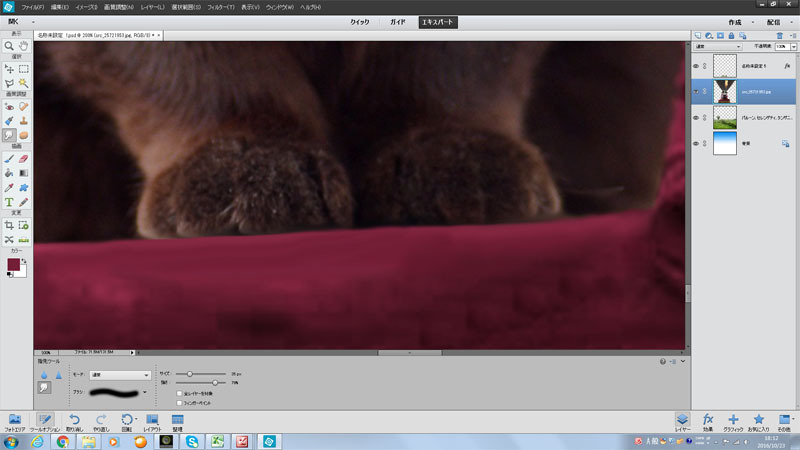Create a new layer in the Layers panel
This screenshot has height=450, width=800.
(698, 36)
